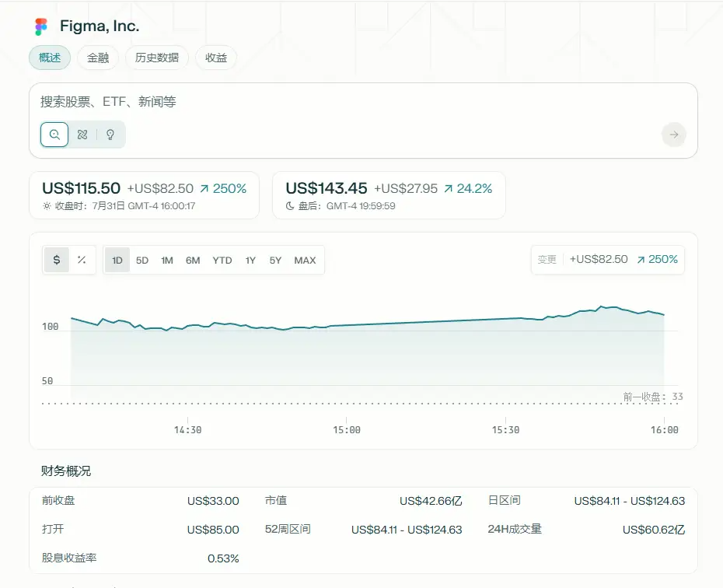Image resolution: width=723 pixels, height=588 pixels.
Task: Select the 1D chart range
Action: [117, 261]
